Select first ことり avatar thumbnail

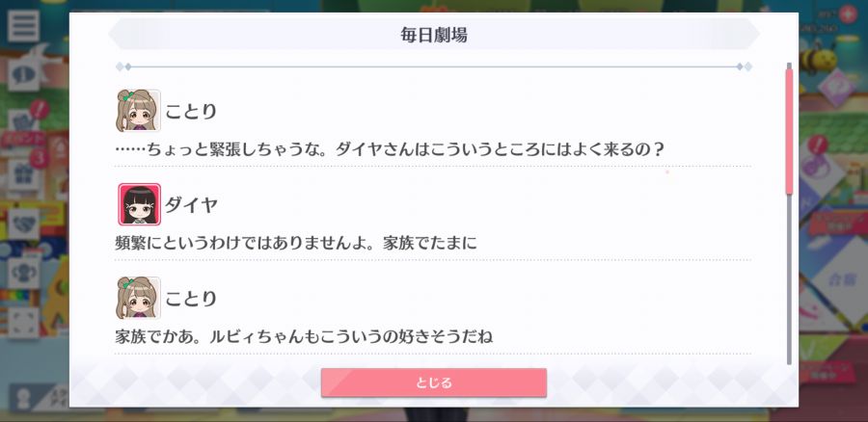click(138, 111)
